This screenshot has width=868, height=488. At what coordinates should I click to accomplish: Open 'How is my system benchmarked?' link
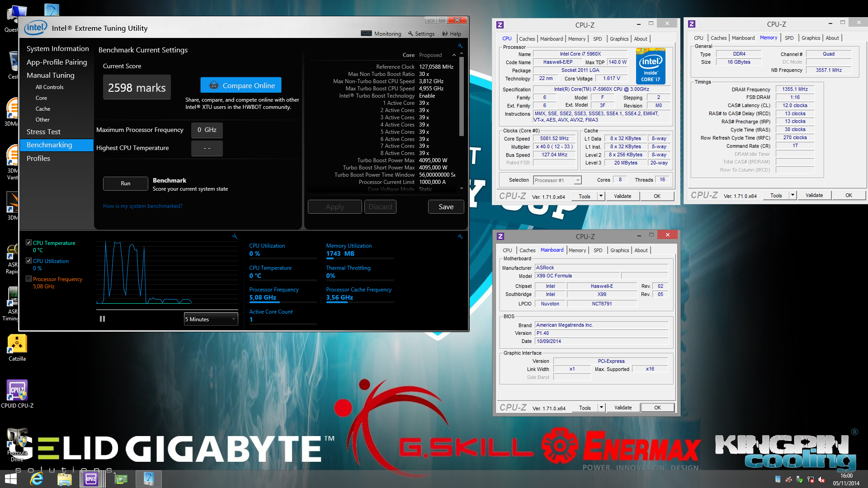coord(142,206)
